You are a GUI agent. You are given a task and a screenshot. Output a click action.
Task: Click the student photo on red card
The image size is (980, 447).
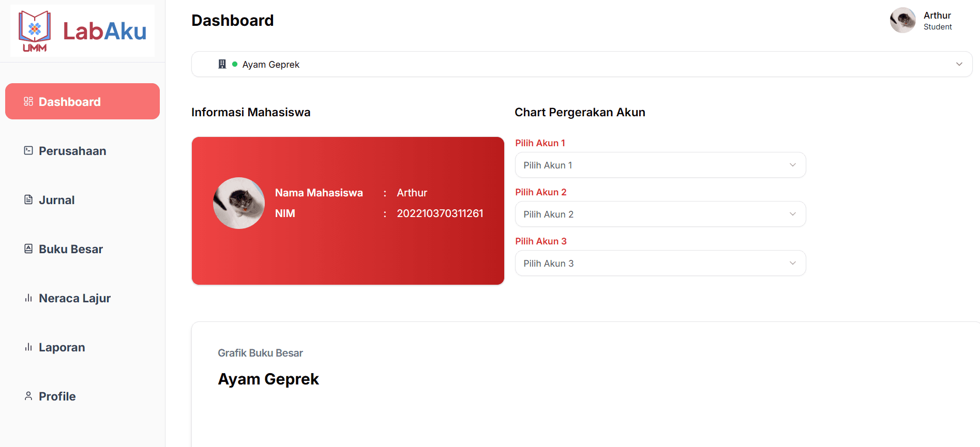coord(239,203)
